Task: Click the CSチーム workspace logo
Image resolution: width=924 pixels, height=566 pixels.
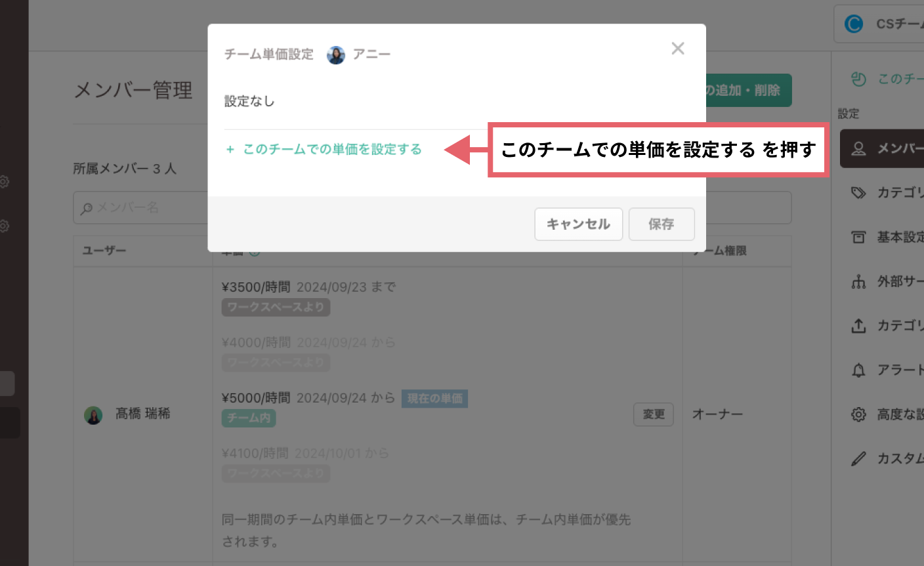Action: (854, 24)
